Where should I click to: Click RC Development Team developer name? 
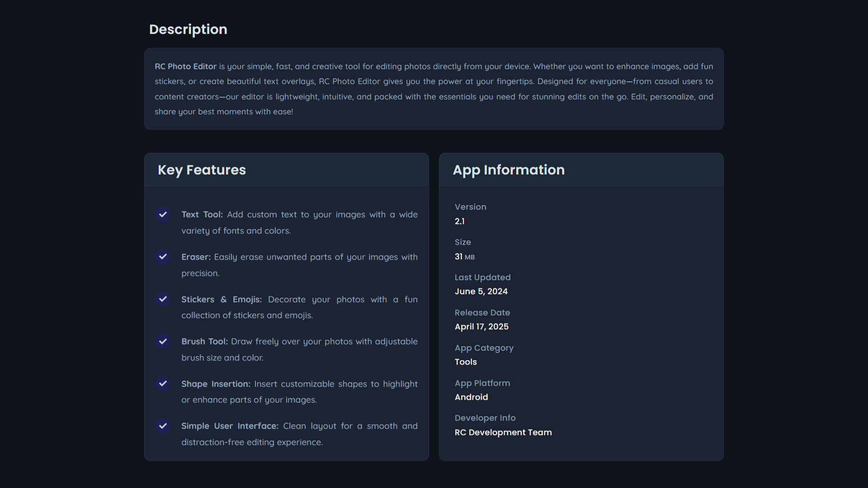503,432
